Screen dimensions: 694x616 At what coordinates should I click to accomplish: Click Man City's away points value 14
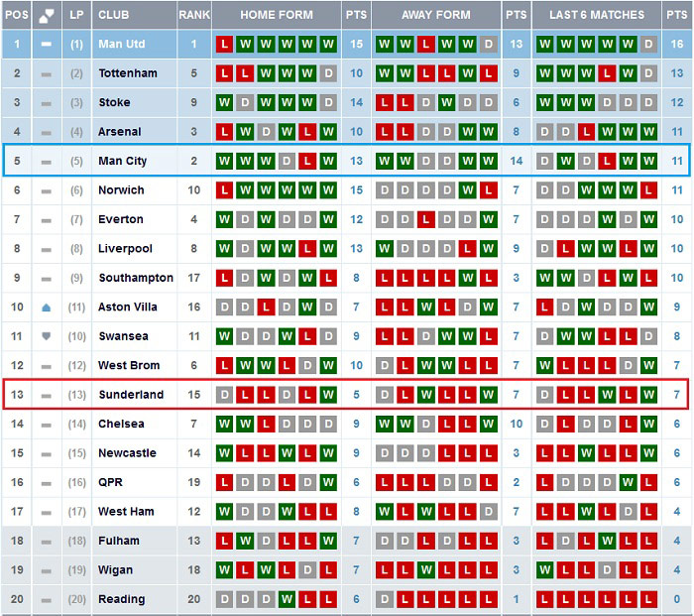click(517, 162)
